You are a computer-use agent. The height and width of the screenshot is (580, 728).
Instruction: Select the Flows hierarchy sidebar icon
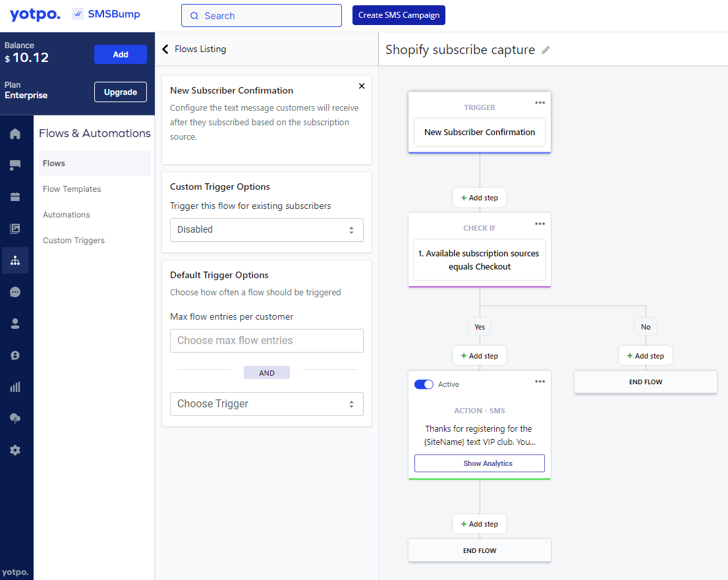coord(15,260)
